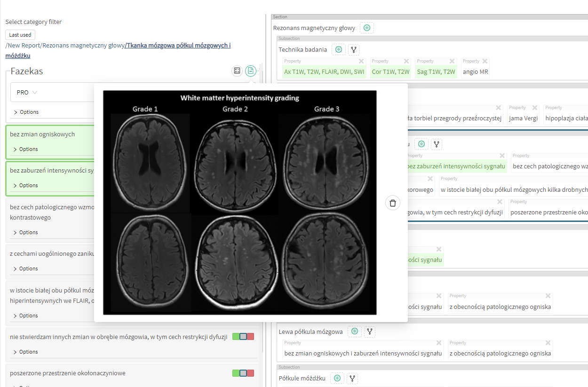Image resolution: width=588 pixels, height=387 pixels.
Task: Remove Lewa półkula 'bez zmian ogniskowych' property
Action: 439,343
